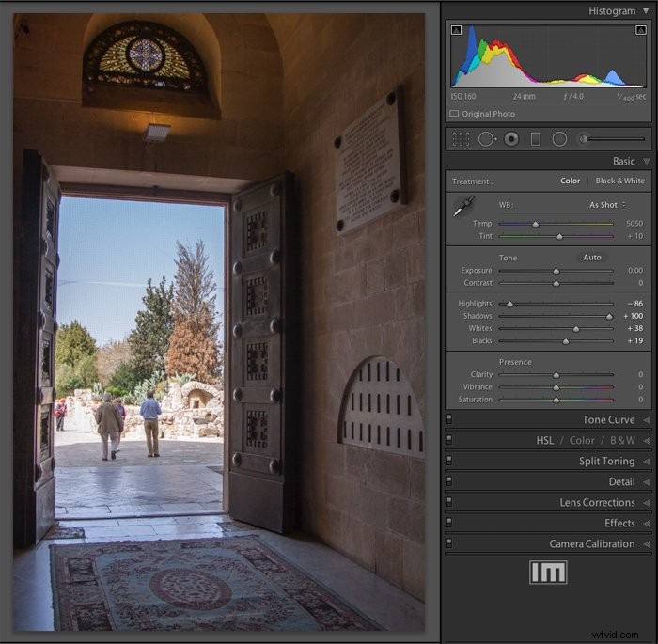Toggle HSL panel on/off switch
658x644 pixels.
pos(448,440)
